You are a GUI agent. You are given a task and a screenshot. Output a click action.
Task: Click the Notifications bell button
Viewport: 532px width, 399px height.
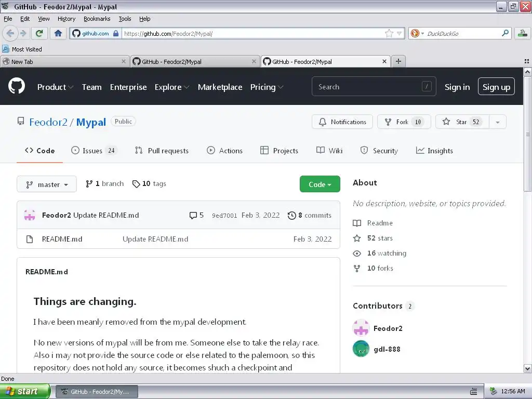tap(342, 122)
